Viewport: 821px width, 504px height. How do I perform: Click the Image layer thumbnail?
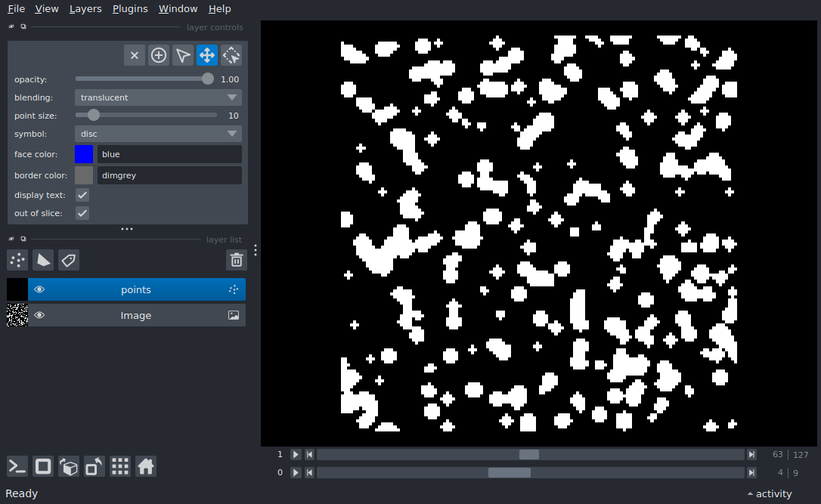coord(17,315)
